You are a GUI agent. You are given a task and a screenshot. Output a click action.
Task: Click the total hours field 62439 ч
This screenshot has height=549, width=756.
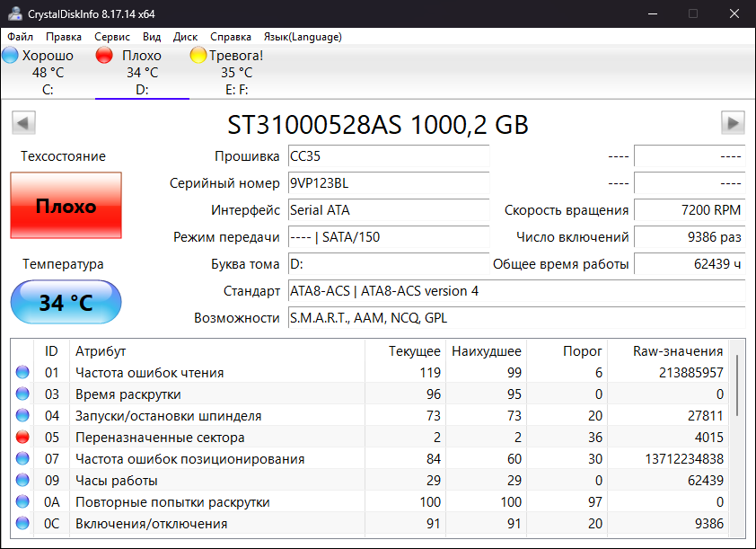(690, 264)
